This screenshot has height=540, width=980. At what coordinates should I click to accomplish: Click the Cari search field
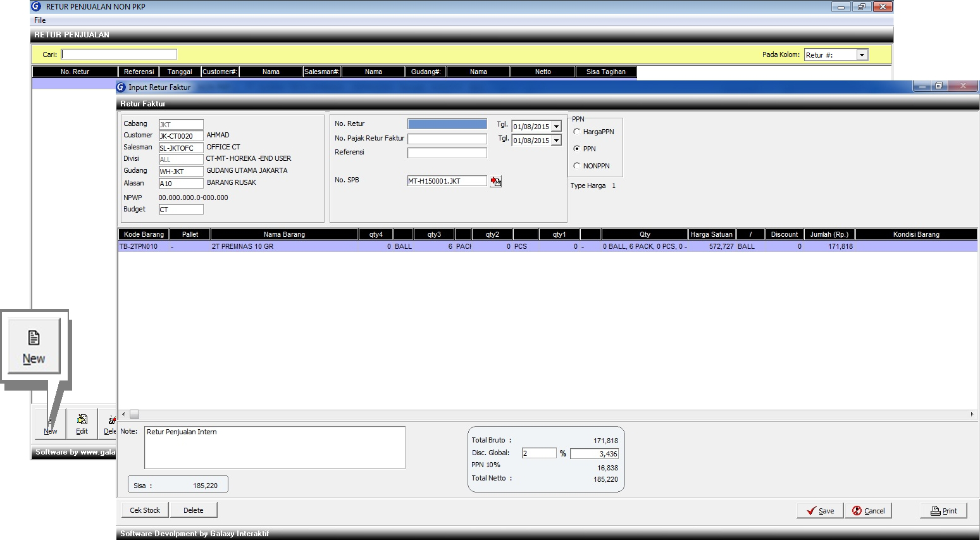pos(119,54)
